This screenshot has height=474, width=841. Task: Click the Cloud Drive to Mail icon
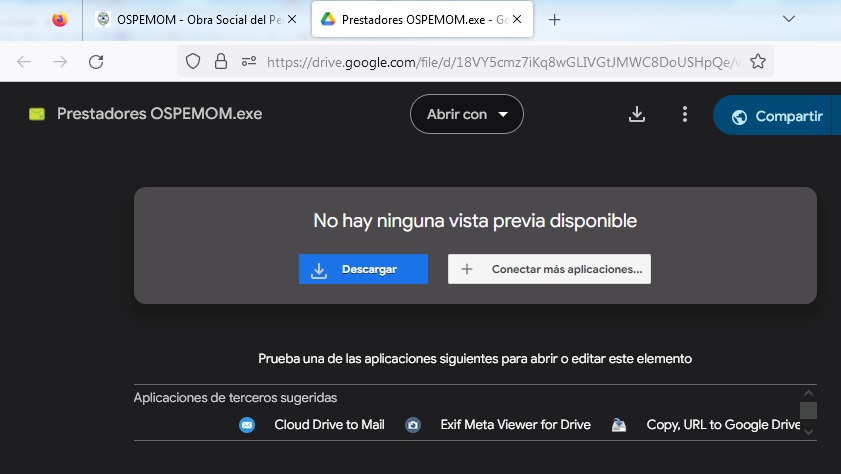[x=247, y=425]
